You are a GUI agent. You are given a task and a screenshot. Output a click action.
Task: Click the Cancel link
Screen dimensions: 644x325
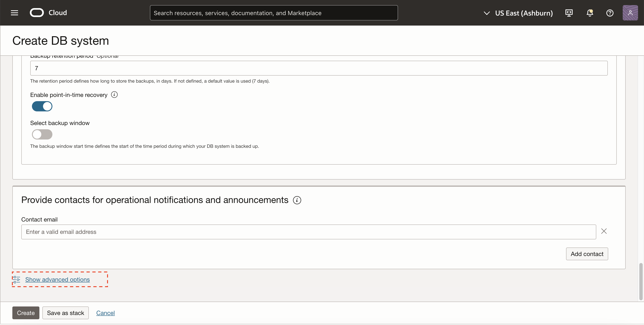click(x=105, y=312)
